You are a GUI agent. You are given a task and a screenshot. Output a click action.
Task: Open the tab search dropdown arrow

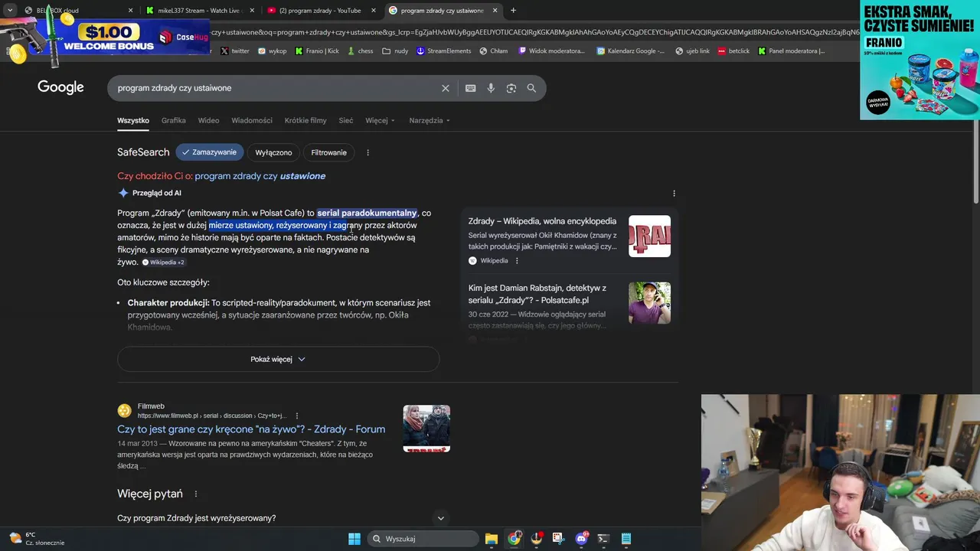tap(10, 11)
